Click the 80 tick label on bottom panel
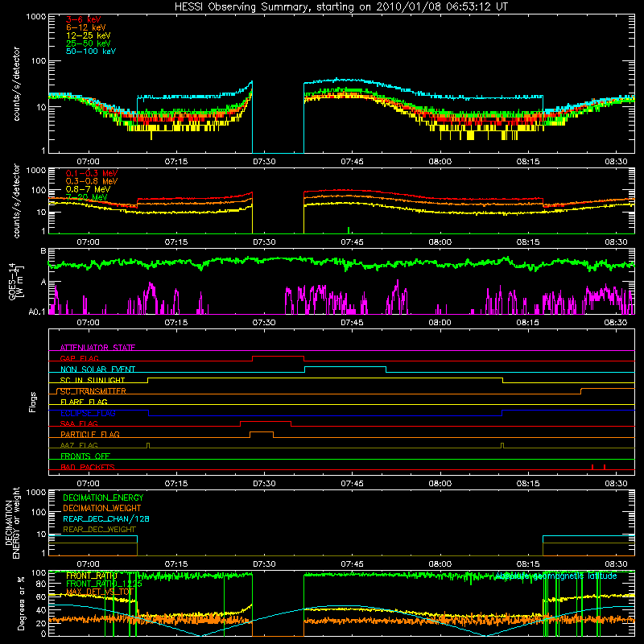The width and height of the screenshot is (644, 644). pyautogui.click(x=41, y=584)
